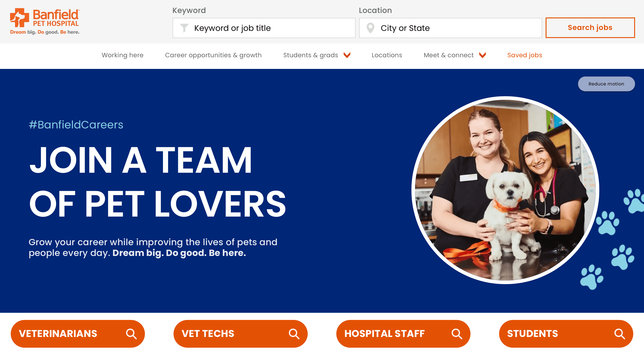Click the Keyword or job title field
Viewport: 644px width, 362px height.
(264, 28)
